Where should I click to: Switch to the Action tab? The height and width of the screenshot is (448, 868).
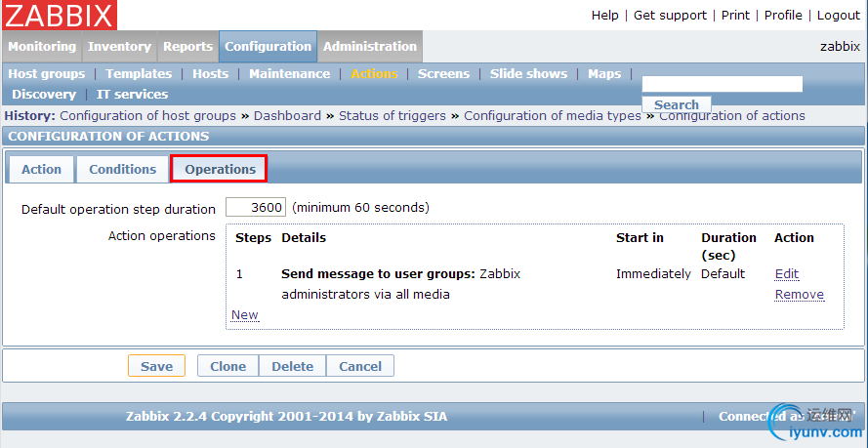(42, 169)
